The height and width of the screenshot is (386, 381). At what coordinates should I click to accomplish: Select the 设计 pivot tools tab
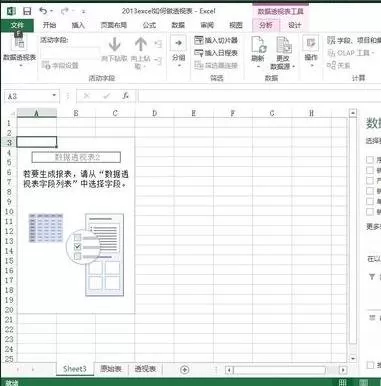[294, 25]
